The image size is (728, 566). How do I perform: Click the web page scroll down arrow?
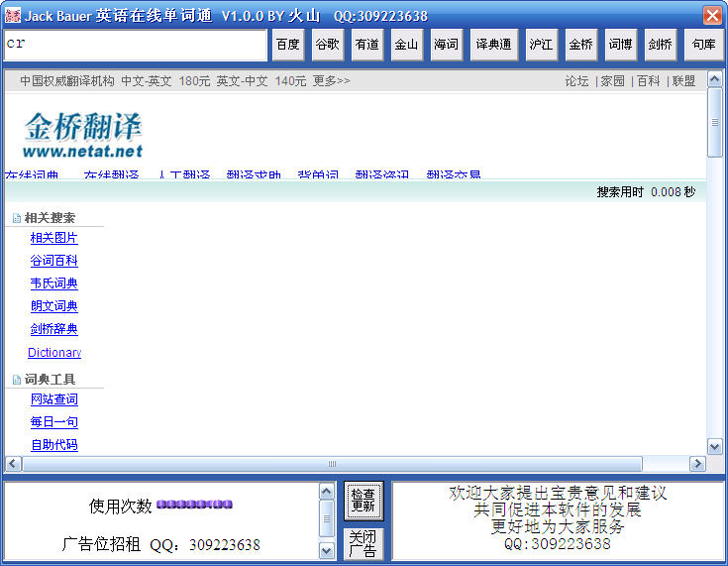click(x=714, y=447)
